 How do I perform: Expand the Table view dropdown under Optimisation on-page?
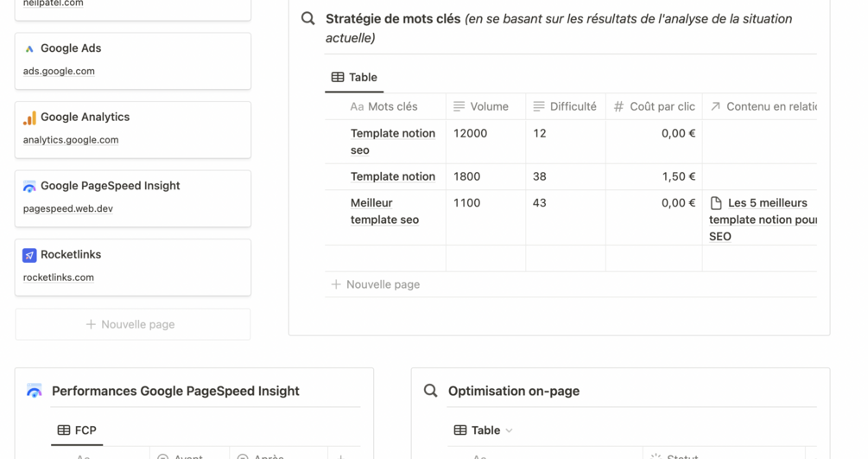(509, 430)
